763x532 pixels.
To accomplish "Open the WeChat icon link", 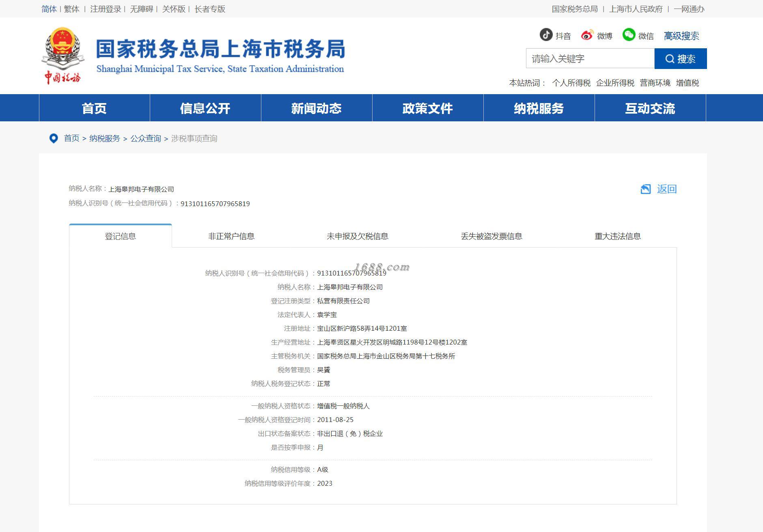I will (x=629, y=35).
